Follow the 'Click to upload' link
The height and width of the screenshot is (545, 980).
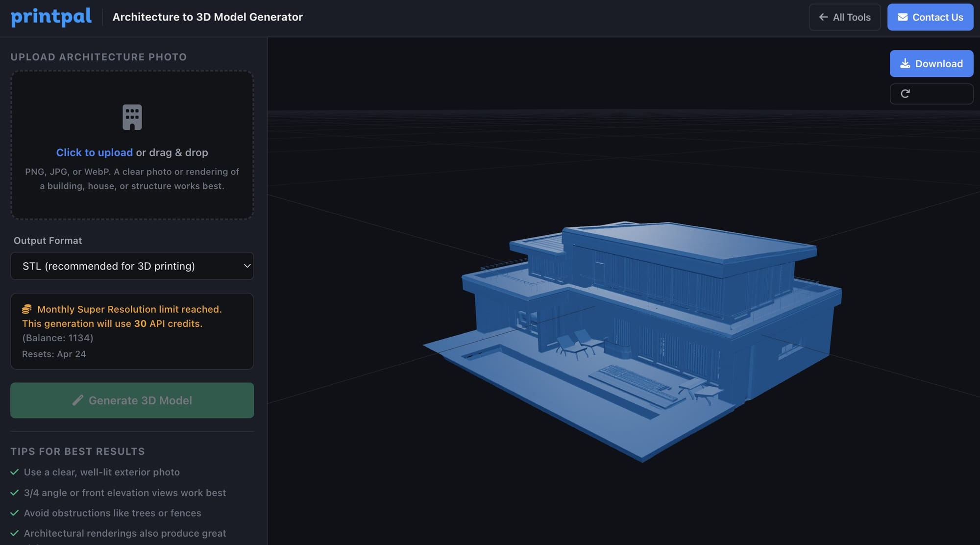coord(94,152)
